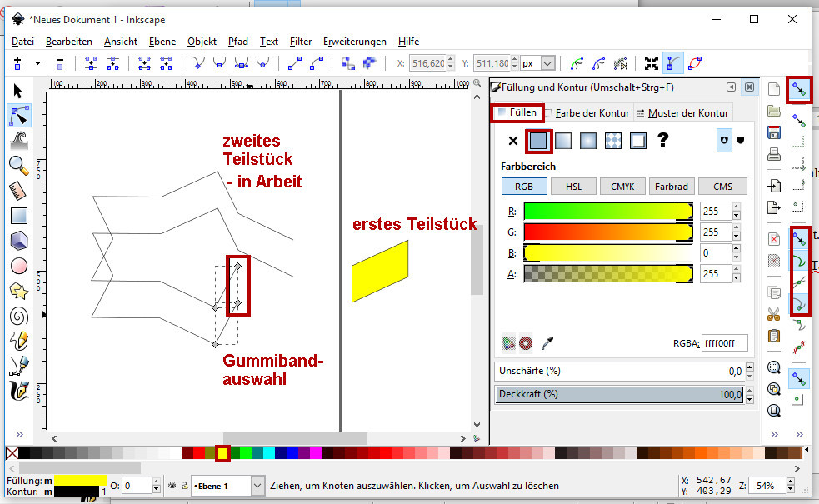Select the CMYK color mode button
819x504 pixels.
[x=622, y=187]
